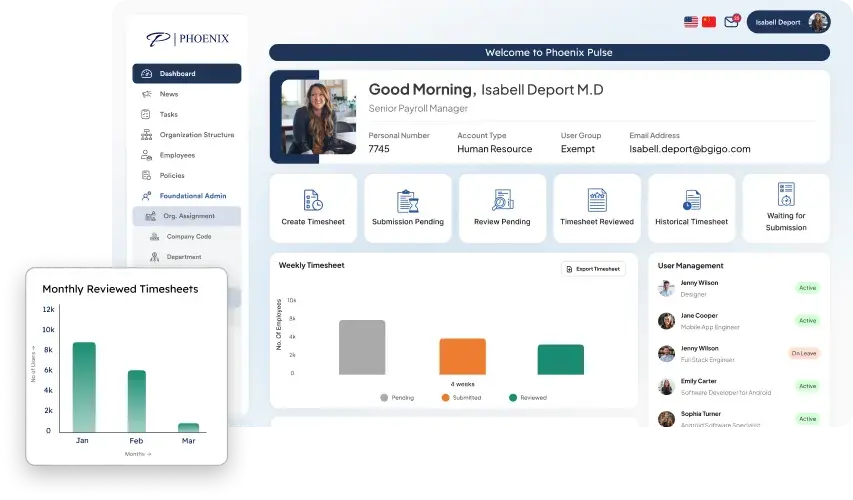The image size is (853, 500).
Task: Click the Tasks checklist icon
Action: click(x=145, y=114)
